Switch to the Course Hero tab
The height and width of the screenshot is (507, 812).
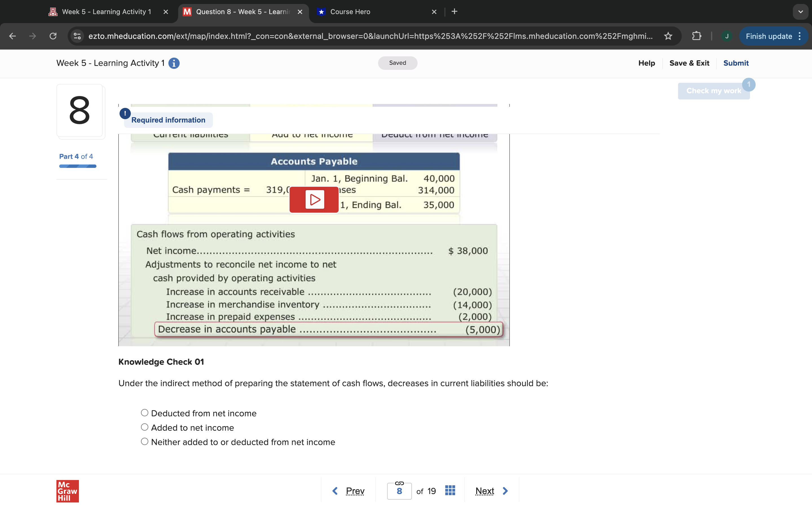click(350, 12)
